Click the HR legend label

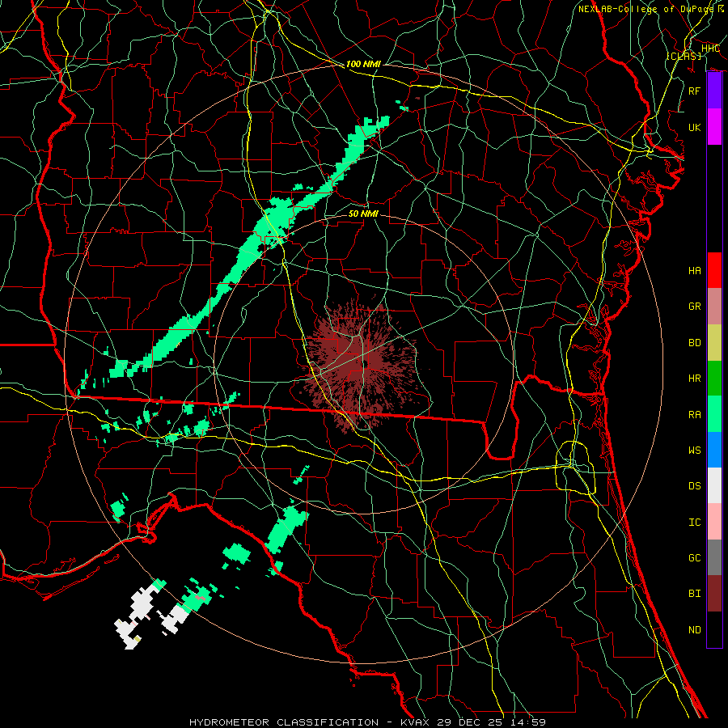[x=694, y=378]
